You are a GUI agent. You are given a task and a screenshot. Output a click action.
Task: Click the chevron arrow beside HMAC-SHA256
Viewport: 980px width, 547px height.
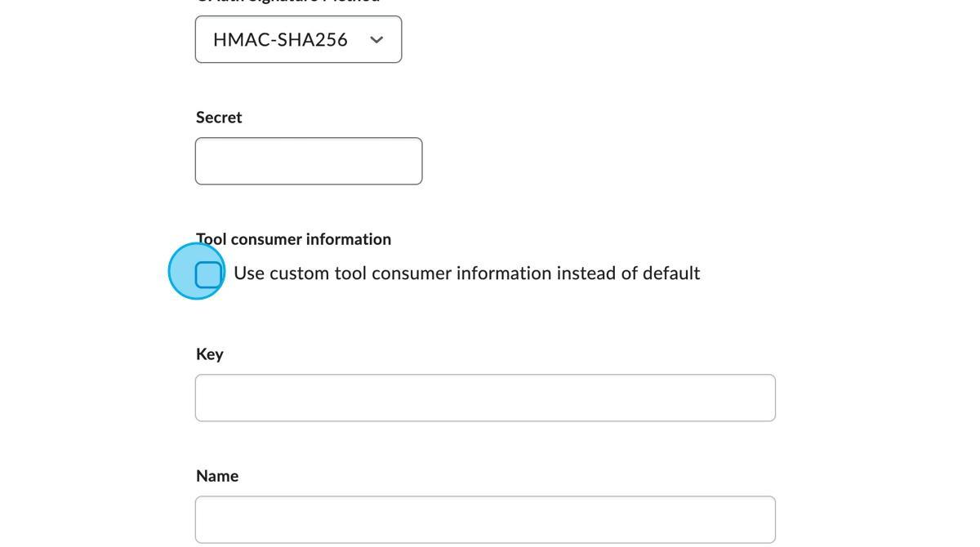pos(376,40)
